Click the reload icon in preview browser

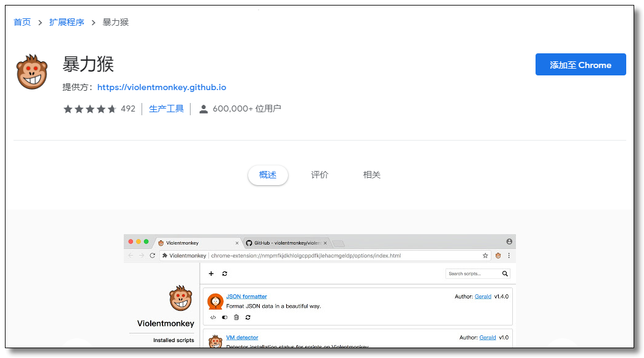point(153,255)
